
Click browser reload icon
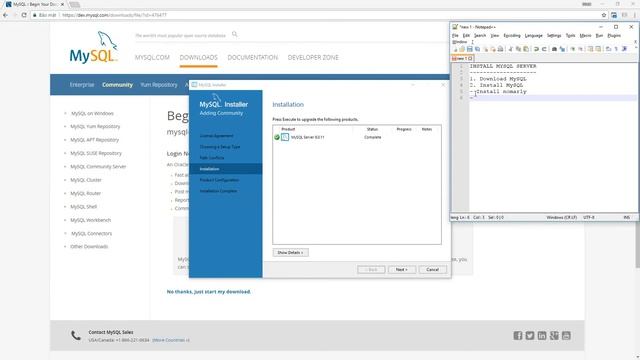point(24,15)
